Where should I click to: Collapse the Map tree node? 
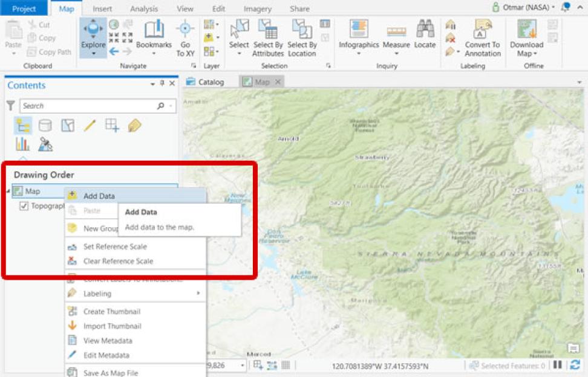pyautogui.click(x=8, y=192)
